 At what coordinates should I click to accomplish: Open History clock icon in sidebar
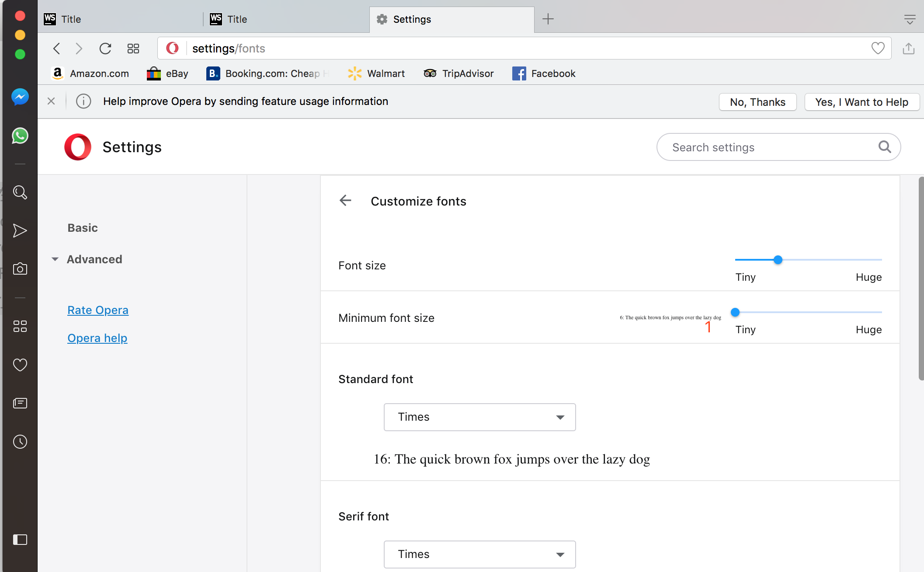click(20, 442)
